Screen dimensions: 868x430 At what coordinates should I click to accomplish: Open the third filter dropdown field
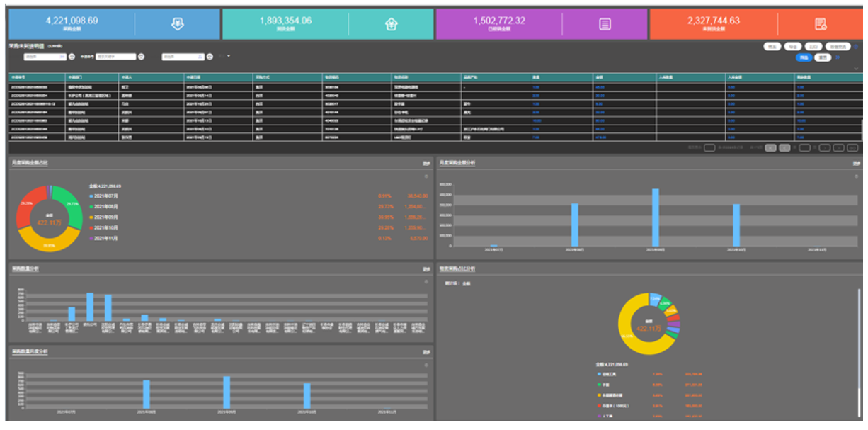(x=183, y=57)
